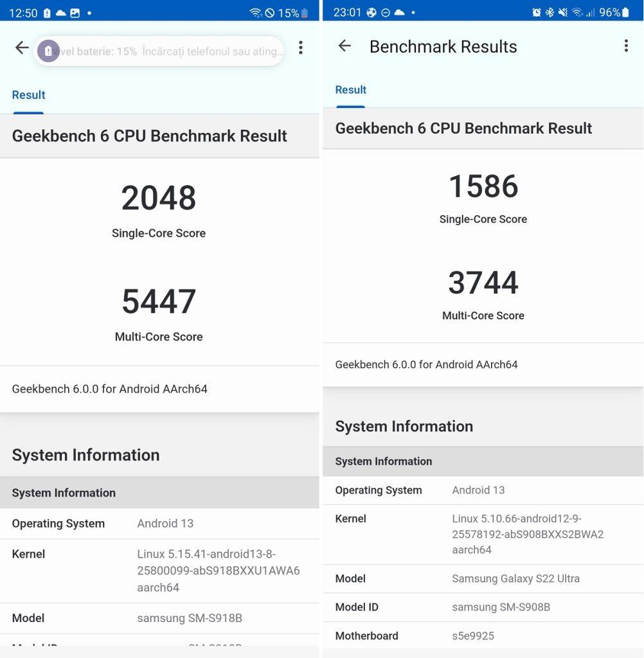The image size is (644, 658).
Task: Open the three-dot menu beside Benchmark Results
Action: pos(626,46)
